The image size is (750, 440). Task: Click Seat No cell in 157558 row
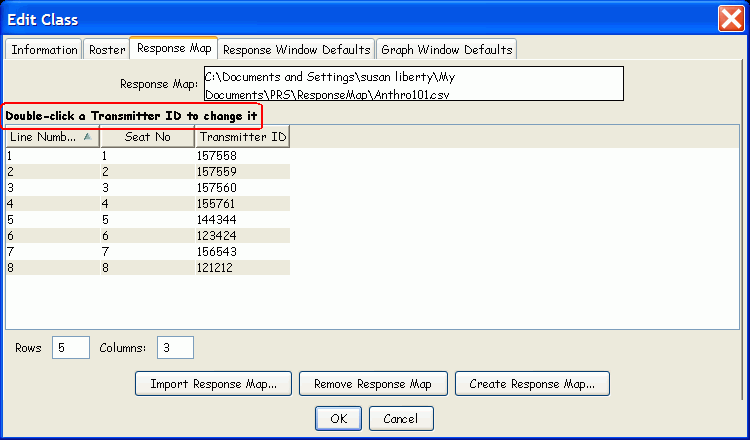point(147,156)
